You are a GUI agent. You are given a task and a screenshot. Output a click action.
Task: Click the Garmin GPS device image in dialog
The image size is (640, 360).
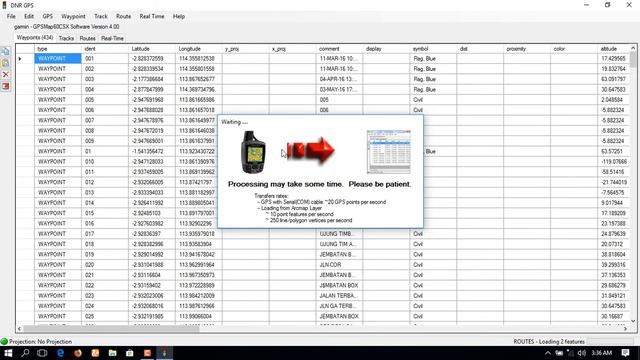coord(253,152)
